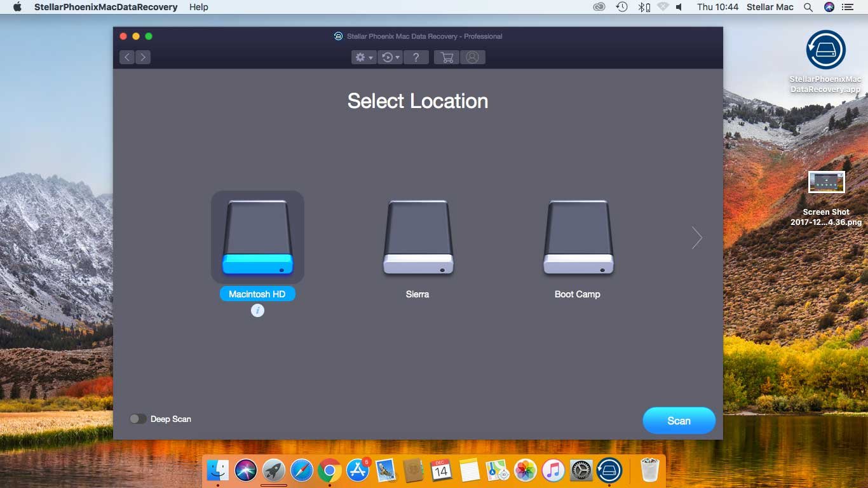Open Safari from the dock
The width and height of the screenshot is (868, 488).
pos(302,470)
